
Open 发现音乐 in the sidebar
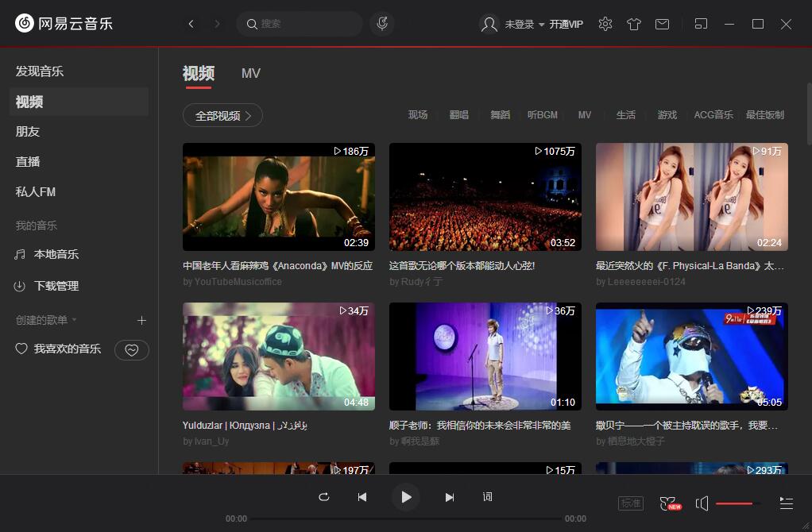tap(40, 71)
